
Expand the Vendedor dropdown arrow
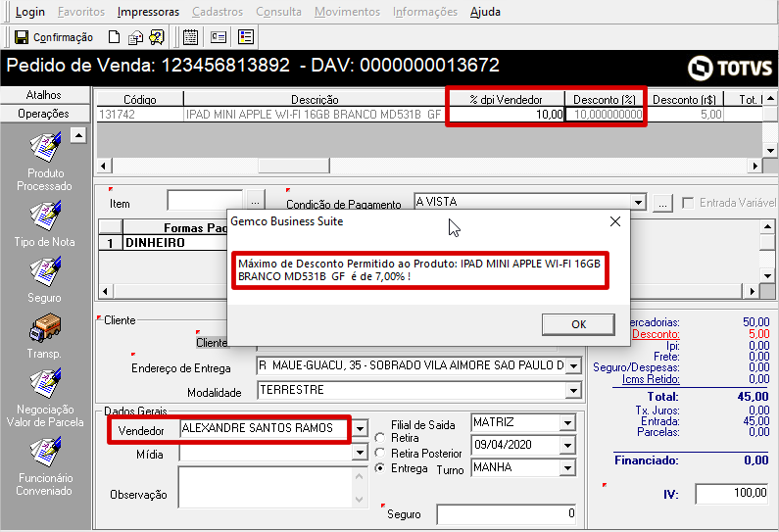360,428
